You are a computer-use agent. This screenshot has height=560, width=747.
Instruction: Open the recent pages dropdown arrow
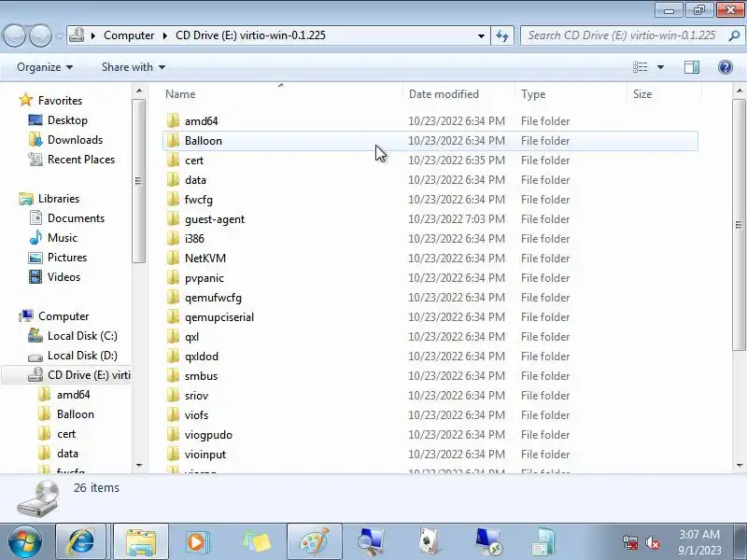pyautogui.click(x=59, y=35)
